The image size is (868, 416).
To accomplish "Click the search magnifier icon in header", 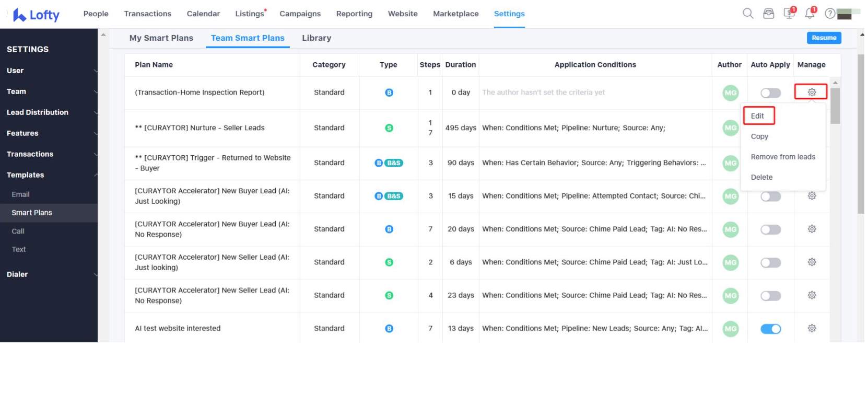I will (x=748, y=14).
